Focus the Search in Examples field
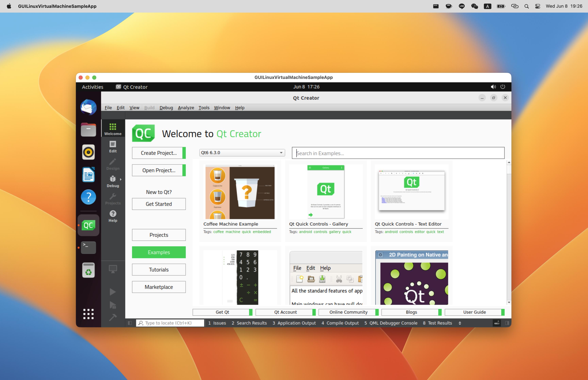Viewport: 588px width, 380px height. [x=398, y=153]
